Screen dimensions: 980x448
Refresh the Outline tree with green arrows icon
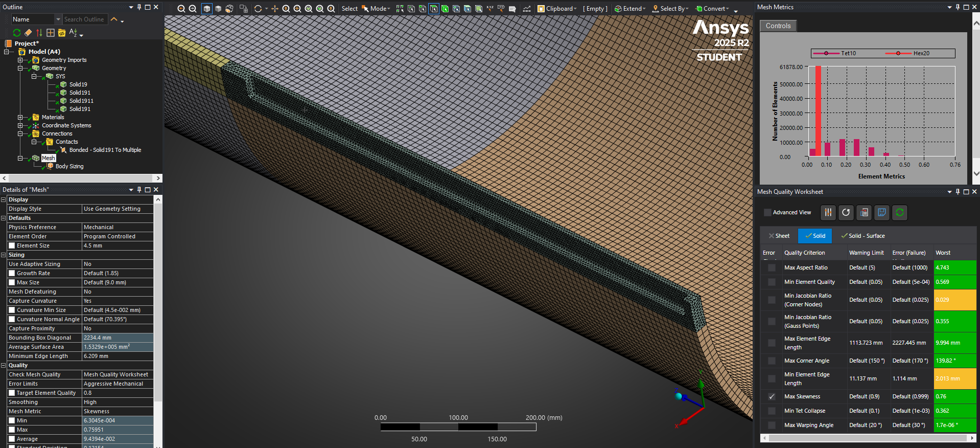17,33
